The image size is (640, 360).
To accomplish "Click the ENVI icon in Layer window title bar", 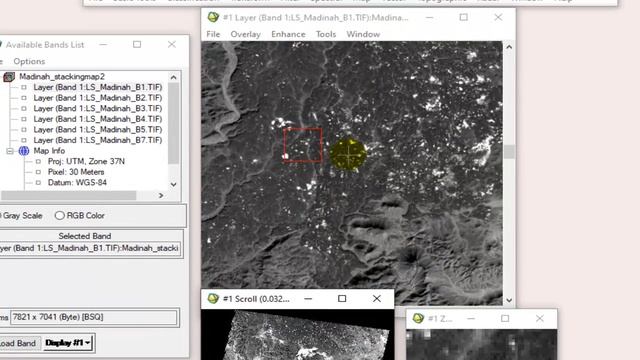I will pyautogui.click(x=213, y=18).
